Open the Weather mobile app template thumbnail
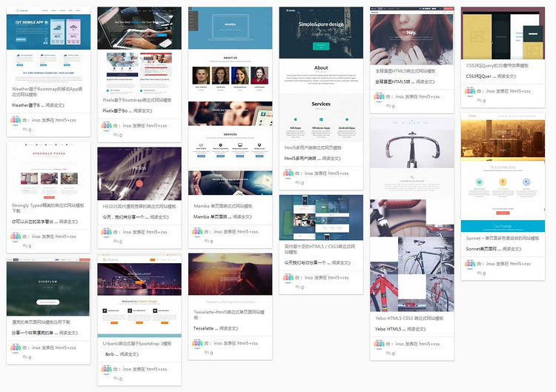 point(49,44)
